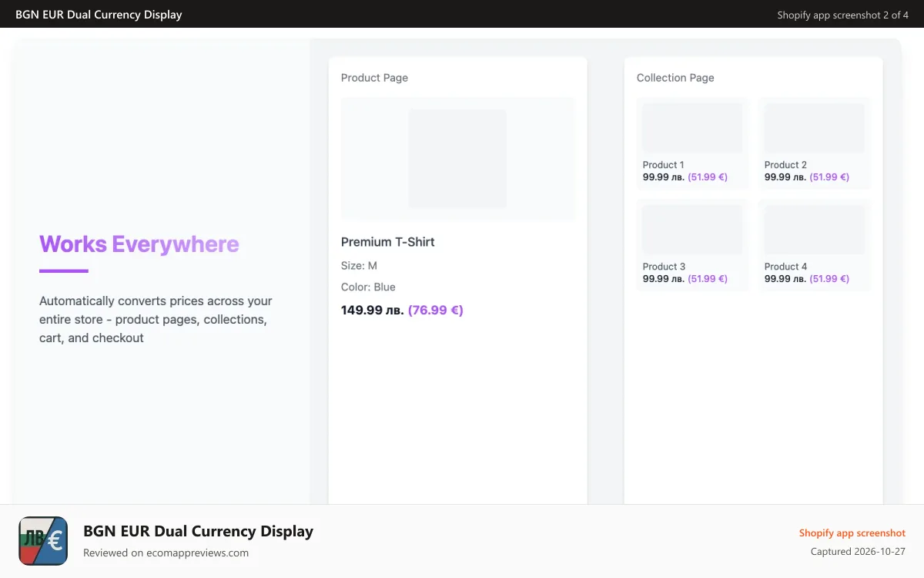Viewport: 924px width, 578px height.
Task: Click the Product 1 "(51.99 €)" price
Action: [x=708, y=177]
